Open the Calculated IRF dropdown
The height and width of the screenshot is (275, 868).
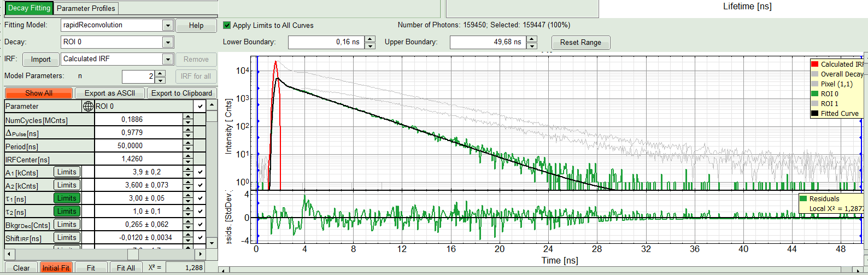168,59
